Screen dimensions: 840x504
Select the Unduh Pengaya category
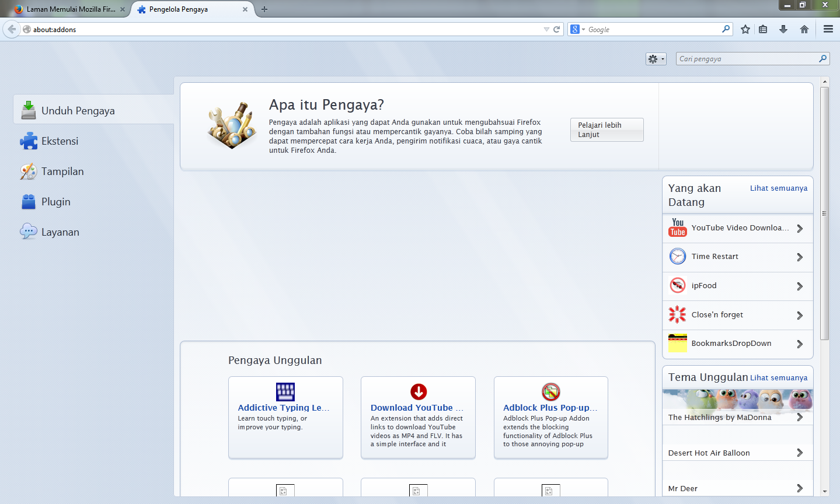pos(93,110)
